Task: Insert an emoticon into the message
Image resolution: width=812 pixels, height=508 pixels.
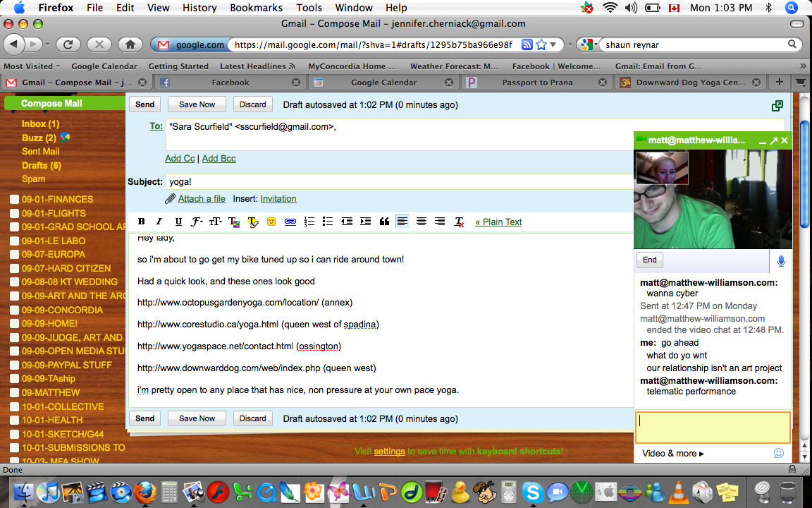Action: coord(271,222)
